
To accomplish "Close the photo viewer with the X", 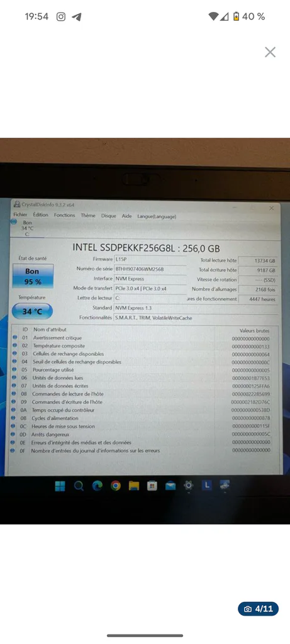I will point(270,52).
